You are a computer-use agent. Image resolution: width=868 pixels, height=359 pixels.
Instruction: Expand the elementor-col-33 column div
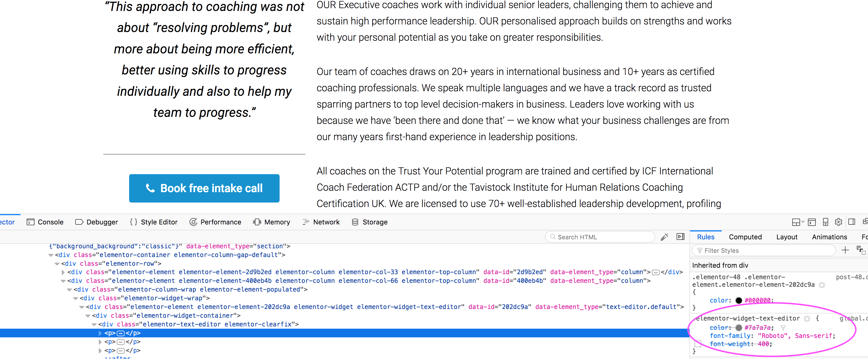pyautogui.click(x=63, y=272)
